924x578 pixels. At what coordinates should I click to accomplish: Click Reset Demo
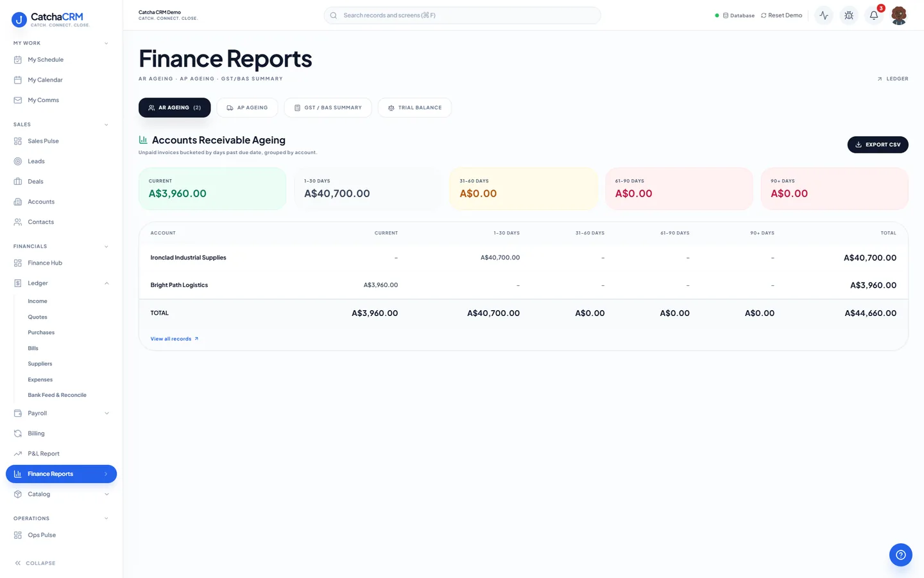click(782, 15)
